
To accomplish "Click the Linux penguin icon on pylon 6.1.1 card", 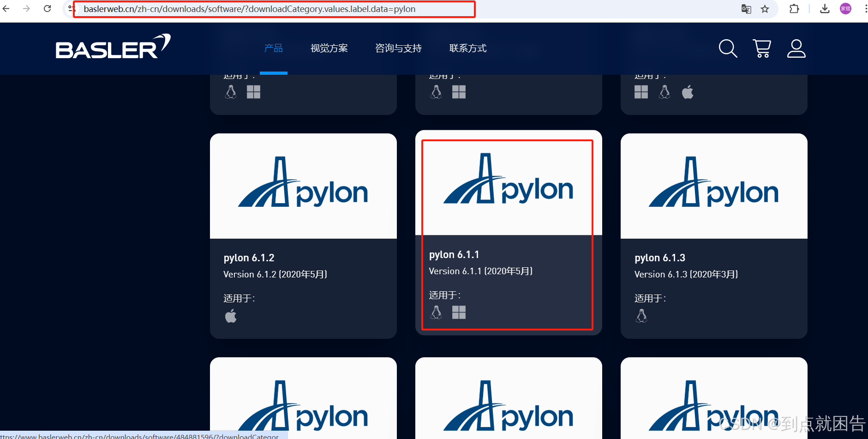I will pyautogui.click(x=436, y=313).
